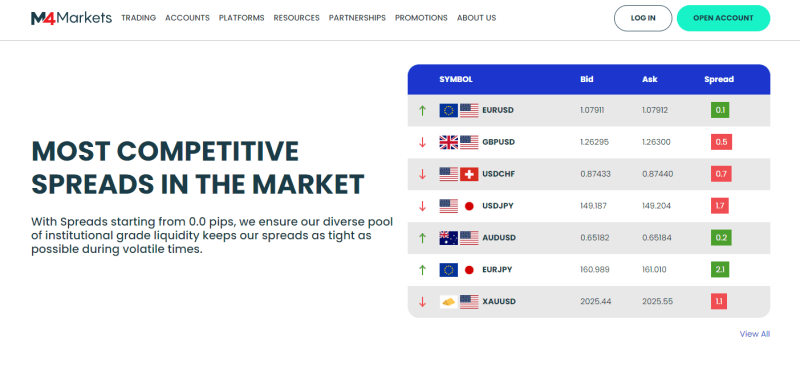Open the Promotions menu
The width and height of the screenshot is (800, 368).
pyautogui.click(x=421, y=18)
